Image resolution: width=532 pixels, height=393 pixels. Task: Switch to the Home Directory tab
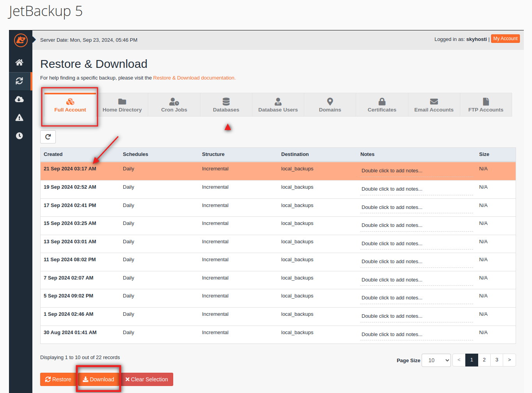122,105
